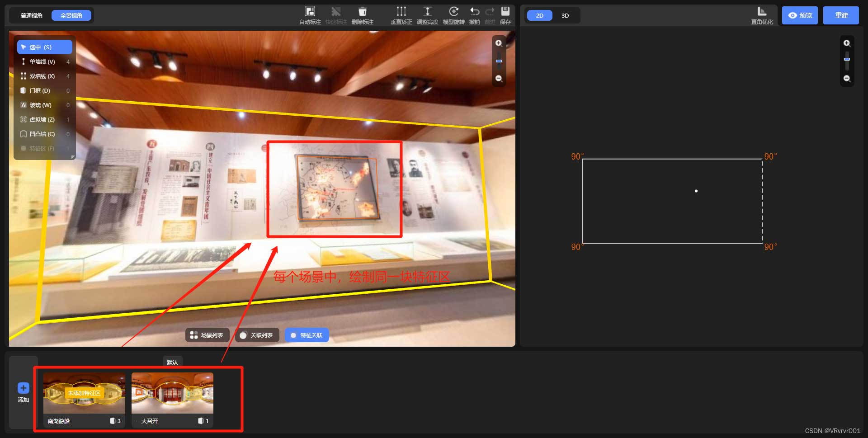Click the 直角优化 right-angle optimize icon
The width and height of the screenshot is (868, 438).
pyautogui.click(x=762, y=12)
